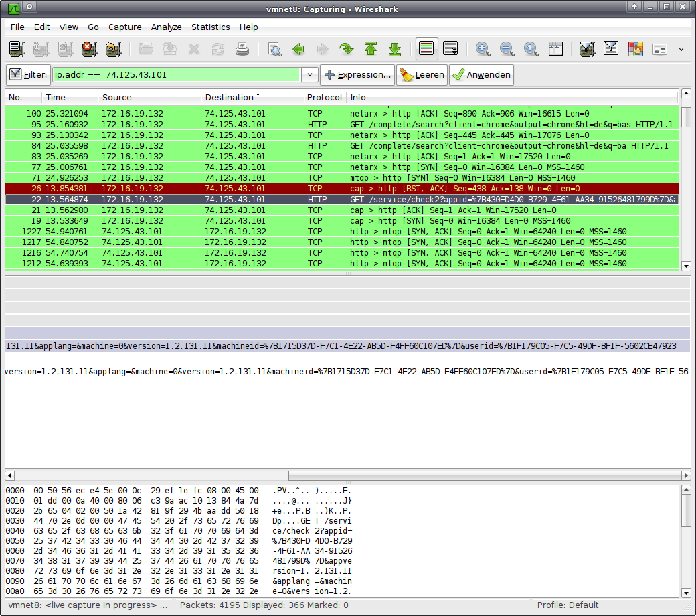
Task: Open the View menu
Action: (x=69, y=27)
